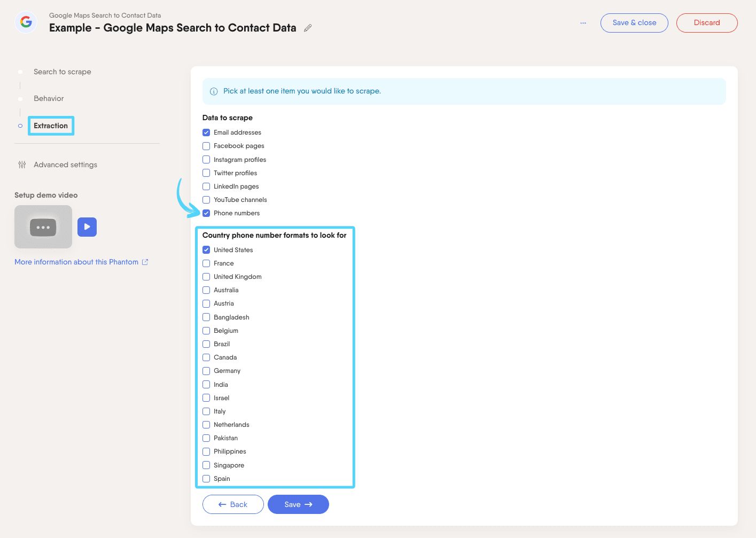Play the setup demo video
The height and width of the screenshot is (538, 756).
coord(87,227)
